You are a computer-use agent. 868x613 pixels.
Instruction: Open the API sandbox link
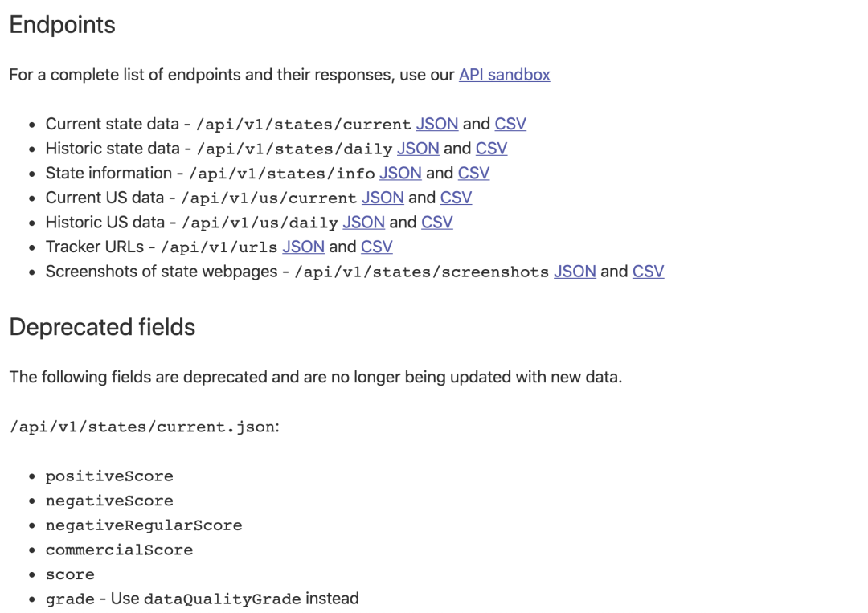pyautogui.click(x=504, y=75)
